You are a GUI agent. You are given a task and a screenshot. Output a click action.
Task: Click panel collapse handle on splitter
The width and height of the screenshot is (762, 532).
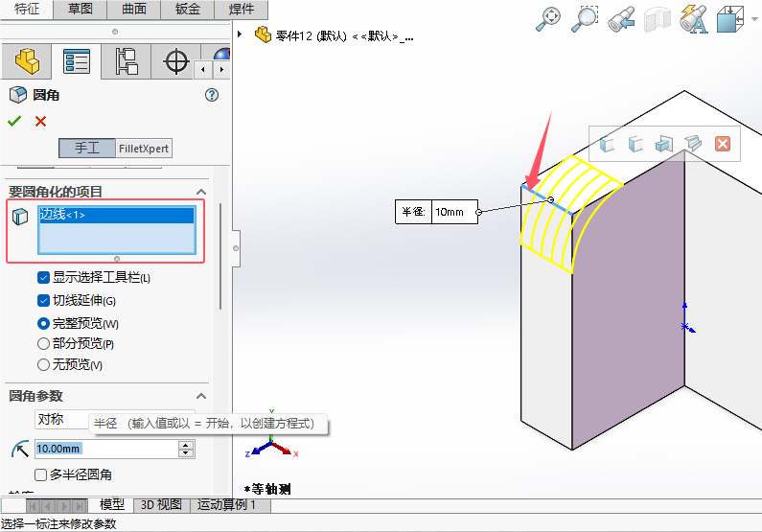tap(236, 248)
